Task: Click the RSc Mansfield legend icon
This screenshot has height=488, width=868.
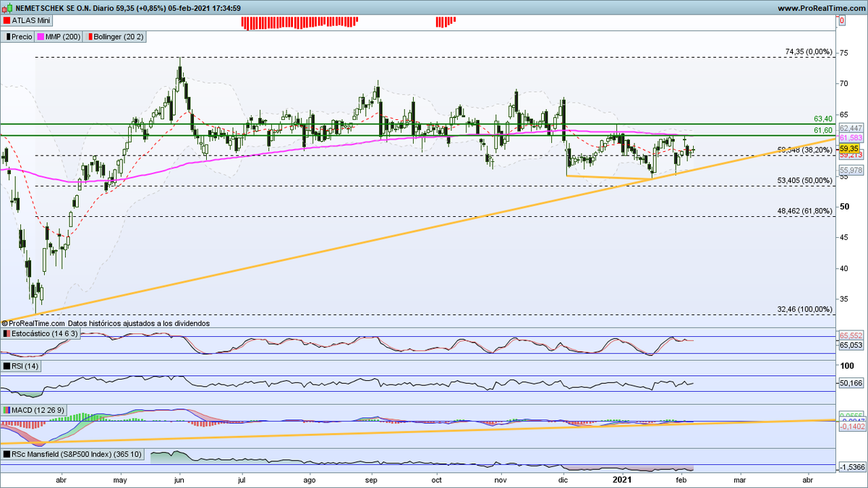Action: tap(6, 454)
